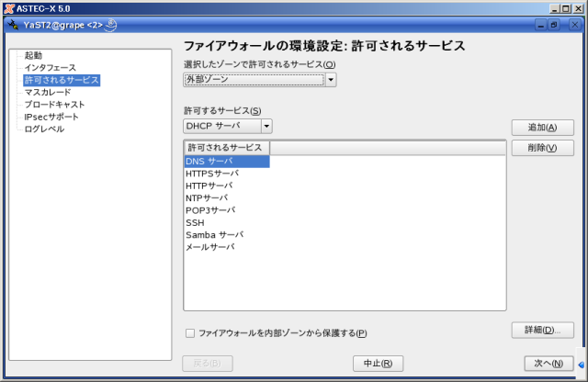Click the ASTEC-X application icon in title bar
The height and width of the screenshot is (382, 588).
[x=8, y=8]
